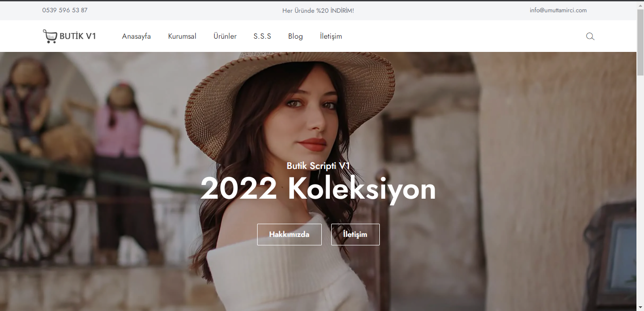Click phone number 0539 596 53 87
Screen dimensions: 644x311
click(x=65, y=10)
